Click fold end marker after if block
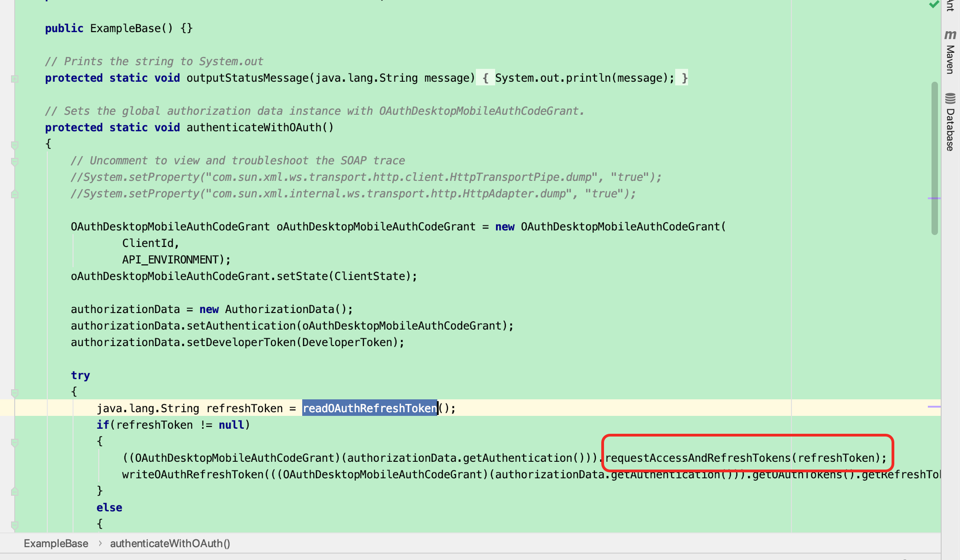The image size is (960, 560). click(15, 492)
